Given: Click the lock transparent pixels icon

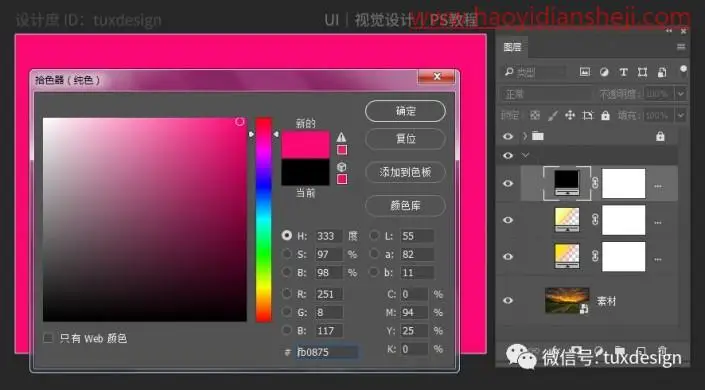Looking at the screenshot, I should pos(535,116).
